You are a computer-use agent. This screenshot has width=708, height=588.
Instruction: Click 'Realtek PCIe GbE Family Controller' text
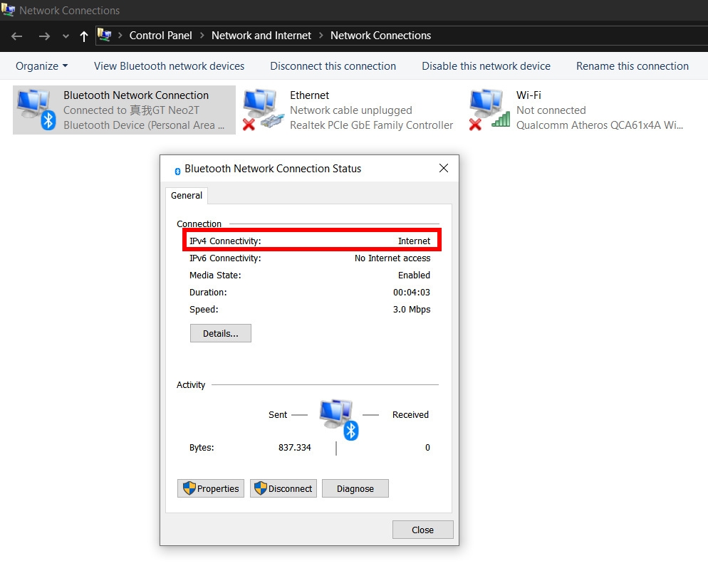pos(371,125)
